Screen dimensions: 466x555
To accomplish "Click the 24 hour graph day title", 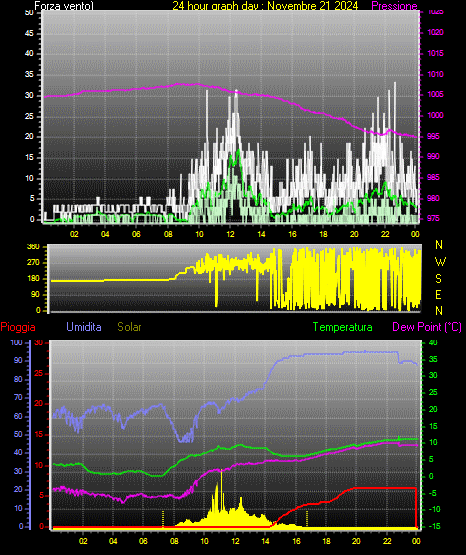I will (265, 6).
